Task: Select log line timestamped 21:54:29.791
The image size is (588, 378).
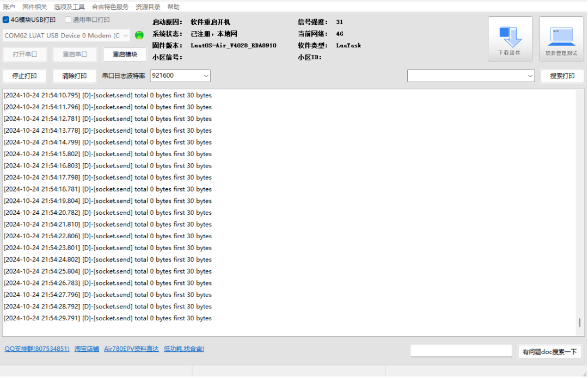Action: tap(108, 318)
